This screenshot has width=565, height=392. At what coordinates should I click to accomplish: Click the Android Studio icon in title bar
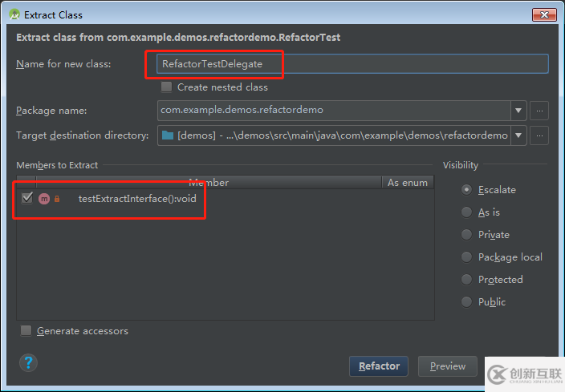pos(14,14)
